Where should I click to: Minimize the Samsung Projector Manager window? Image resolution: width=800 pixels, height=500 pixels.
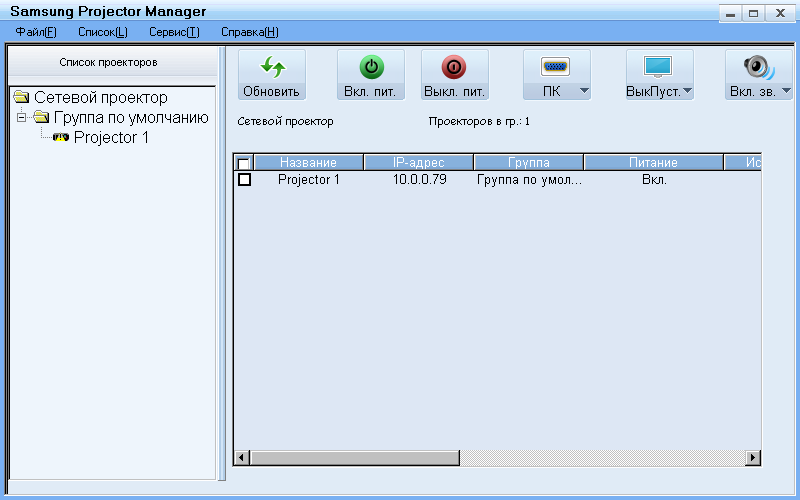point(731,13)
